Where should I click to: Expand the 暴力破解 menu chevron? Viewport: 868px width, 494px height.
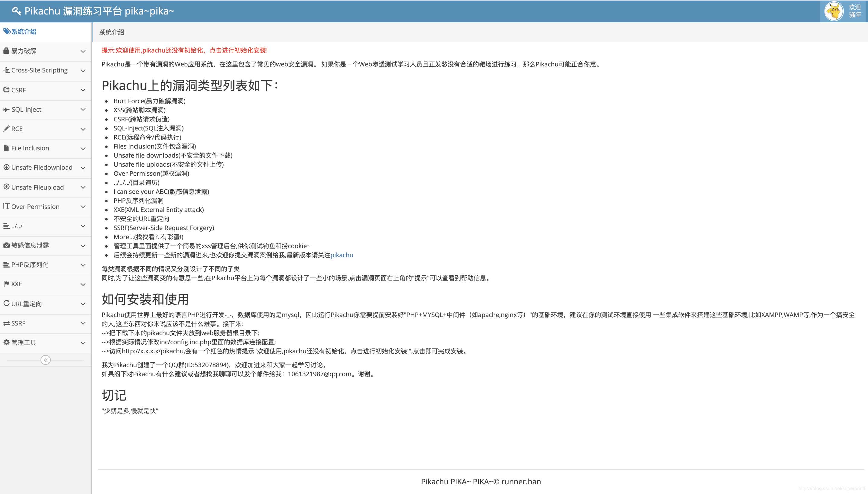83,51
